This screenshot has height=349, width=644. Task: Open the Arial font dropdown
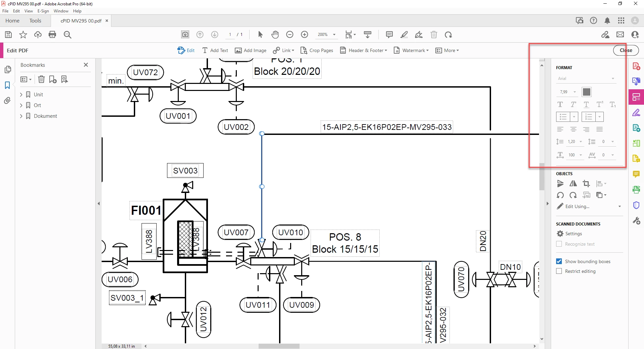click(x=586, y=79)
